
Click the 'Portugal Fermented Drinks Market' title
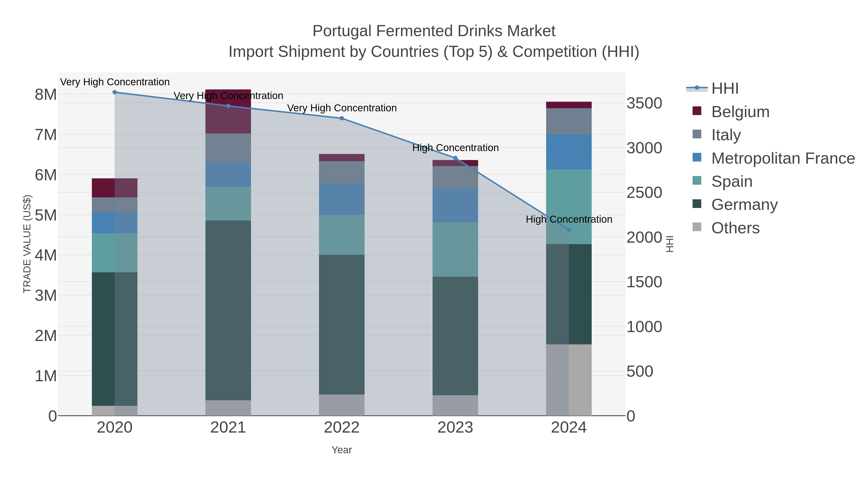(x=434, y=31)
